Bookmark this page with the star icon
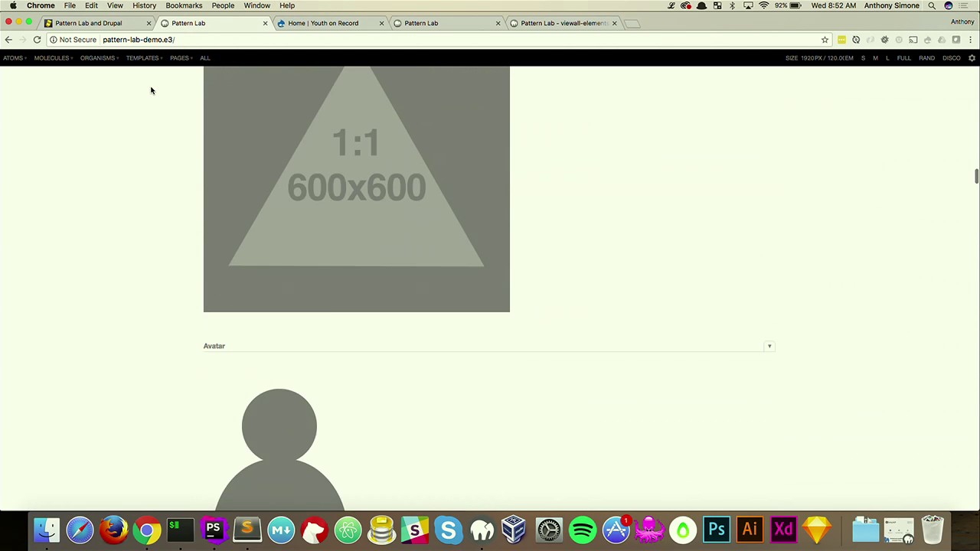The width and height of the screenshot is (980, 551). coord(825,40)
